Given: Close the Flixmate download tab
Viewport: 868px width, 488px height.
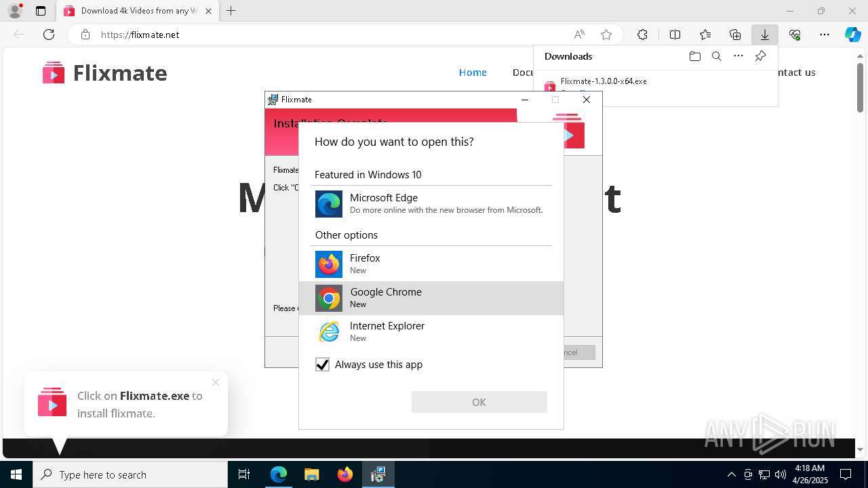Looking at the screenshot, I should (x=208, y=11).
